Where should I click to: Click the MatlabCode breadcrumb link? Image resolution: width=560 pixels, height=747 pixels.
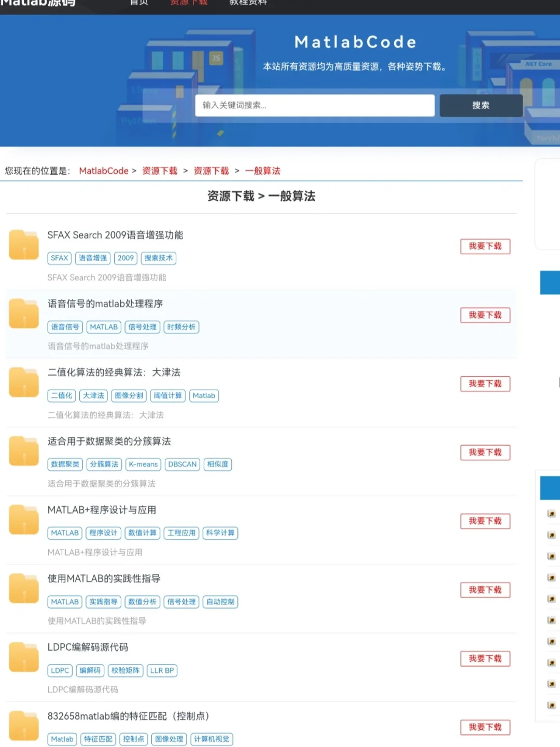tap(104, 171)
